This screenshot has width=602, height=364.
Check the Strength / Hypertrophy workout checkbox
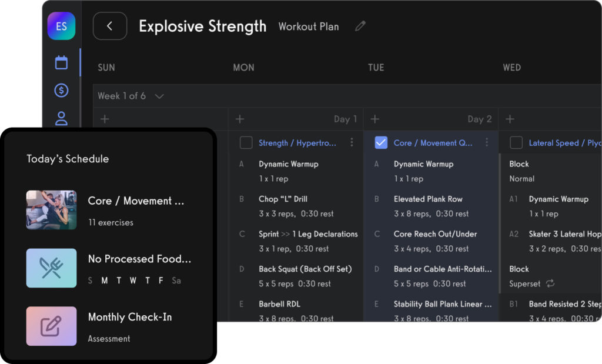(x=246, y=143)
